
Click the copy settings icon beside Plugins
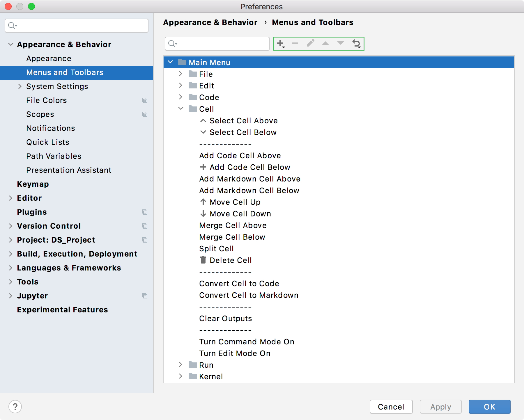coord(145,212)
